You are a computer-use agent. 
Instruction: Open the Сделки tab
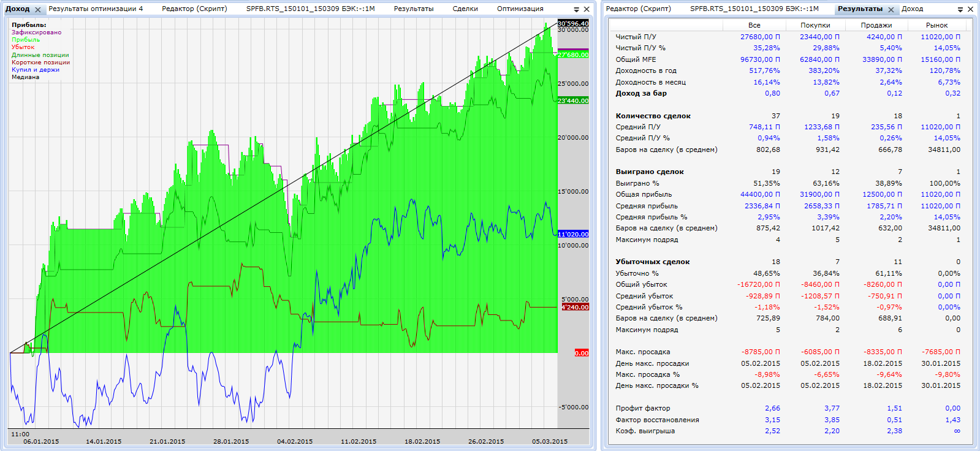[x=465, y=9]
